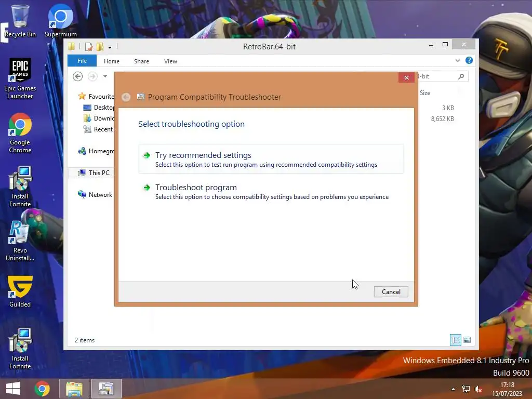
Task: Open Explorer help question mark
Action: click(x=469, y=60)
